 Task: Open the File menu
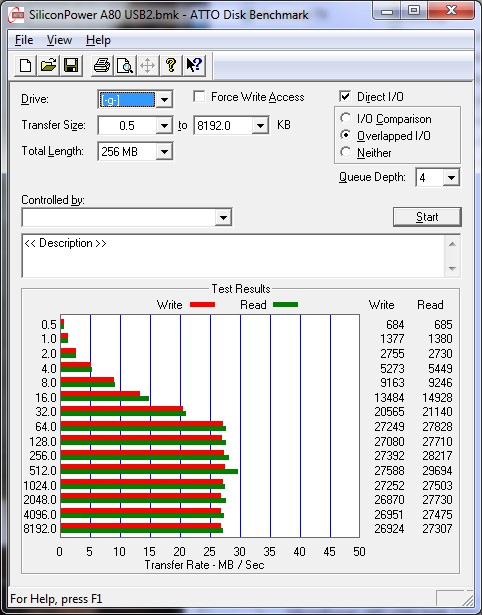pyautogui.click(x=24, y=40)
